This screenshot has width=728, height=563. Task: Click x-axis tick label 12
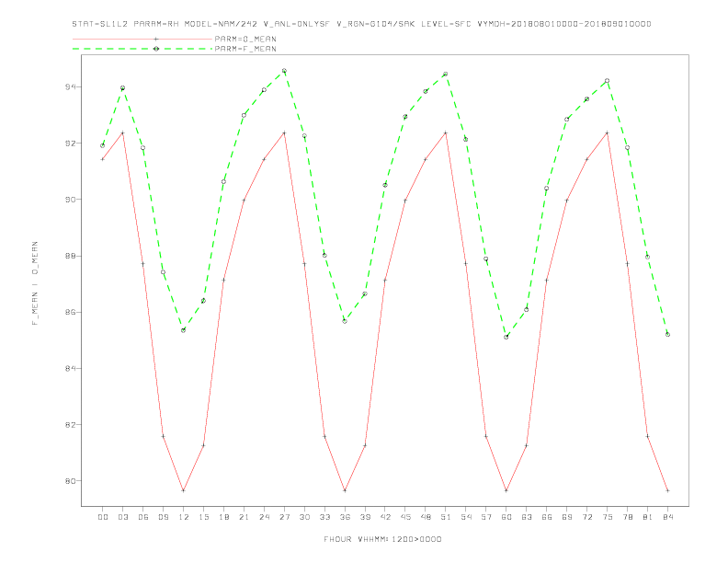tap(184, 517)
